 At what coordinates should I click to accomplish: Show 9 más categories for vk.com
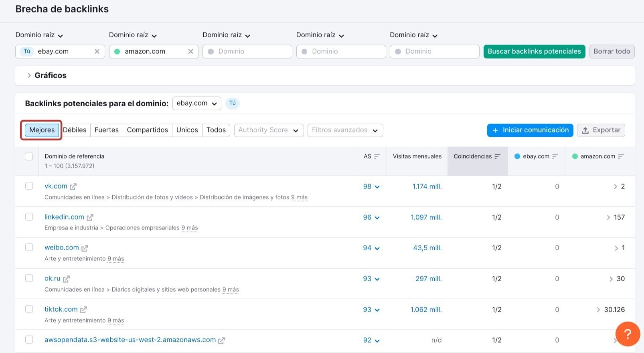coord(299,197)
